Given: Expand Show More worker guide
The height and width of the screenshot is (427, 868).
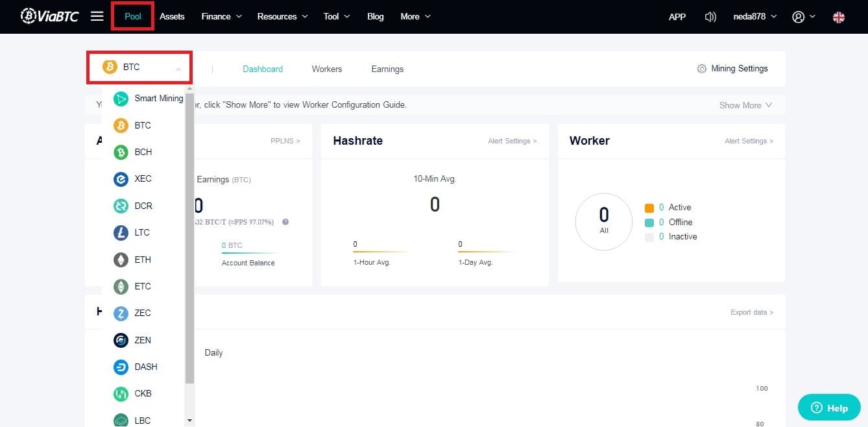Looking at the screenshot, I should 745,105.
